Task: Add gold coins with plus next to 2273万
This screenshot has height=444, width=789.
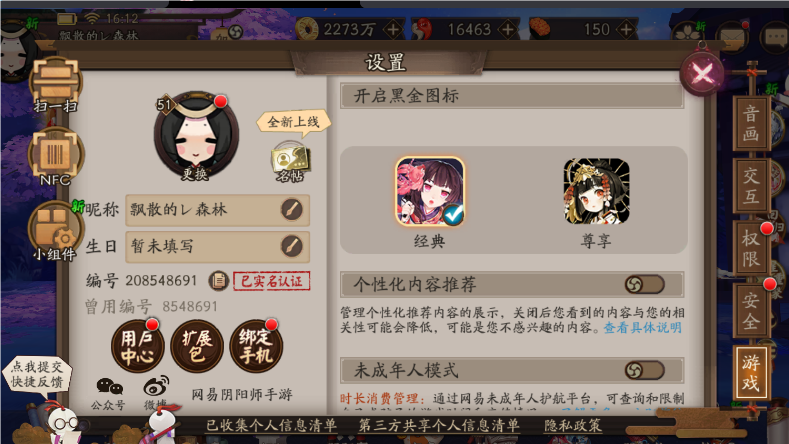Action: coord(393,30)
